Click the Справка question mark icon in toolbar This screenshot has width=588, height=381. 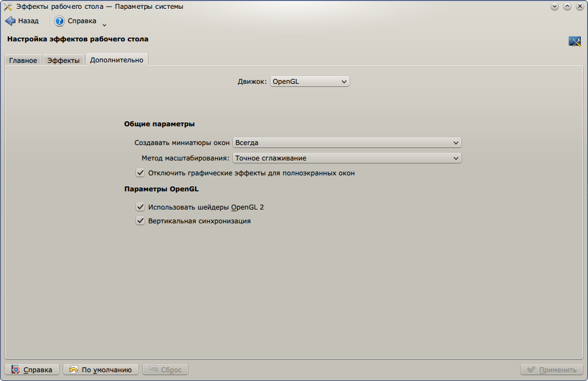60,21
